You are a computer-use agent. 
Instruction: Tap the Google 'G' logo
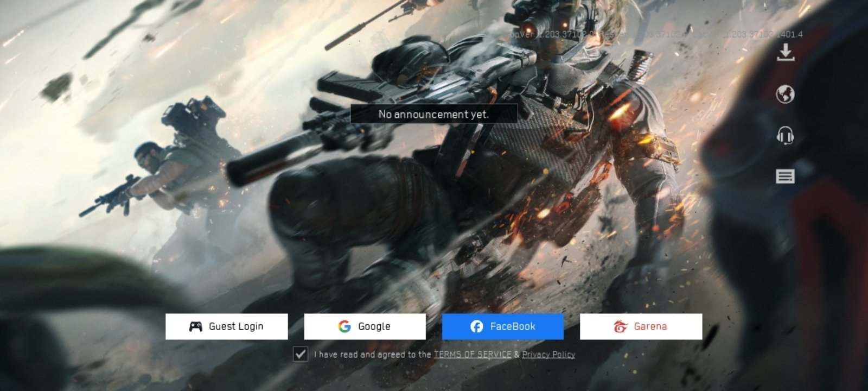point(344,326)
